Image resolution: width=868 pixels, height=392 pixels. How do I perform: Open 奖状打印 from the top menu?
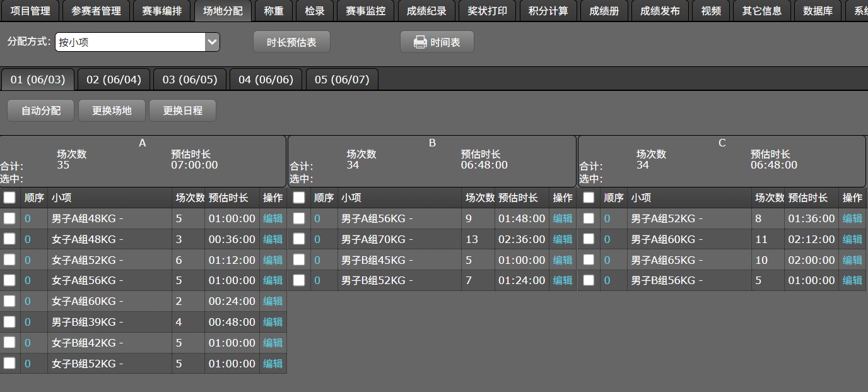[x=487, y=10]
